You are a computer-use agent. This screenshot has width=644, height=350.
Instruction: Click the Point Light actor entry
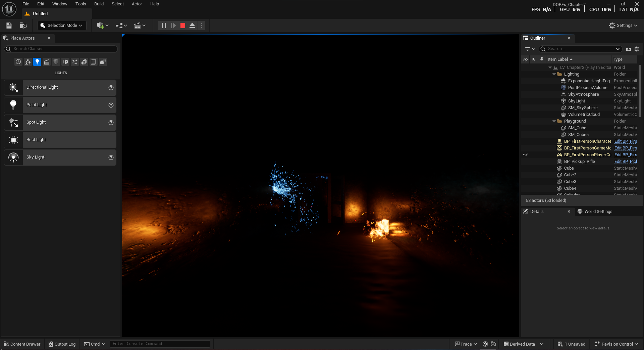[x=60, y=105]
